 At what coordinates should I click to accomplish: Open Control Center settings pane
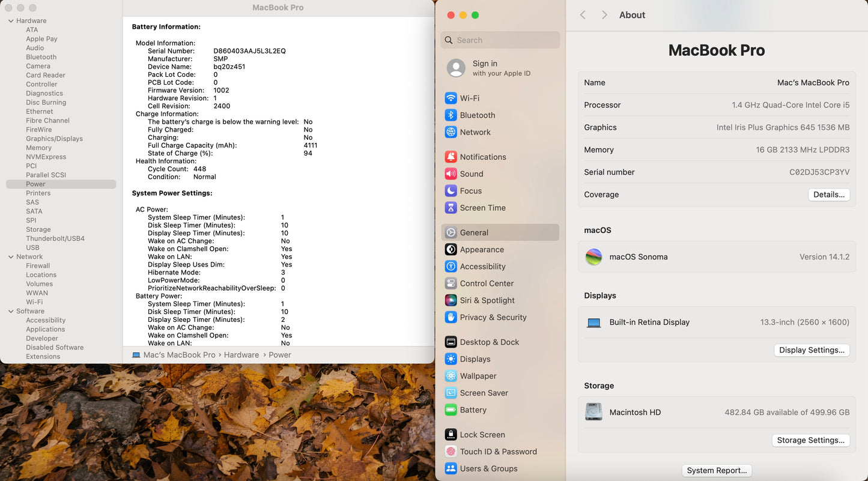[487, 283]
